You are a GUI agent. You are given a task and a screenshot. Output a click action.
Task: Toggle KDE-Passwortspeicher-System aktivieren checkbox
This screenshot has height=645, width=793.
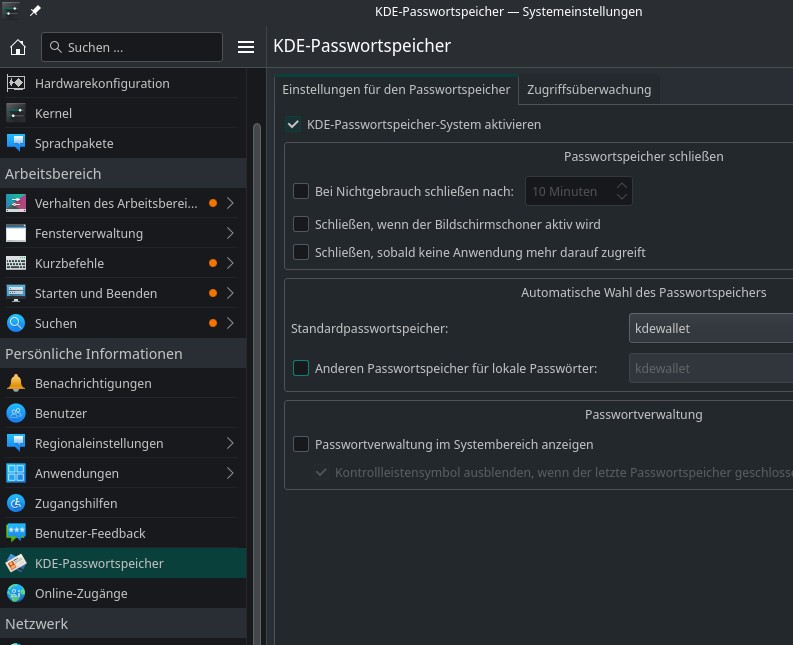(293, 124)
